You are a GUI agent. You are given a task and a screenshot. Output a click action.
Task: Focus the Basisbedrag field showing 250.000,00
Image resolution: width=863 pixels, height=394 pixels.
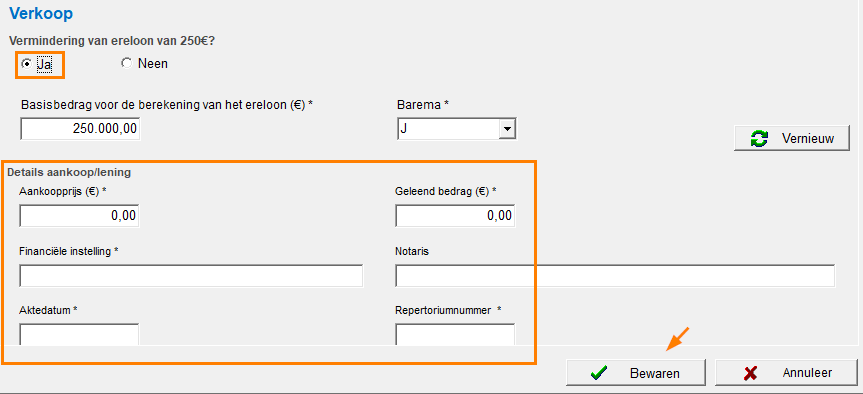pos(80,129)
